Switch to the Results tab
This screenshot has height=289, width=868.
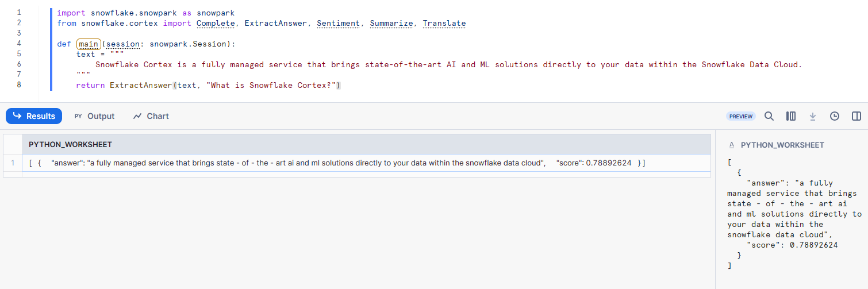point(34,116)
